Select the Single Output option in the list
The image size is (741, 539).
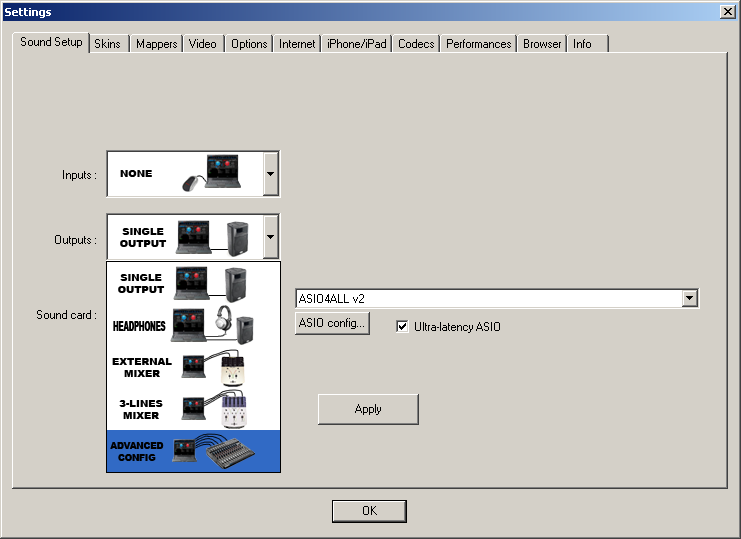coord(193,283)
